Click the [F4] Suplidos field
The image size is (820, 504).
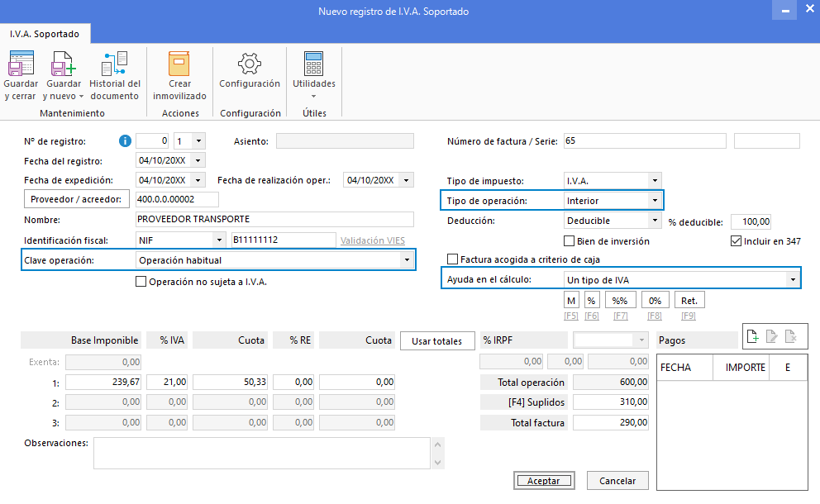611,402
